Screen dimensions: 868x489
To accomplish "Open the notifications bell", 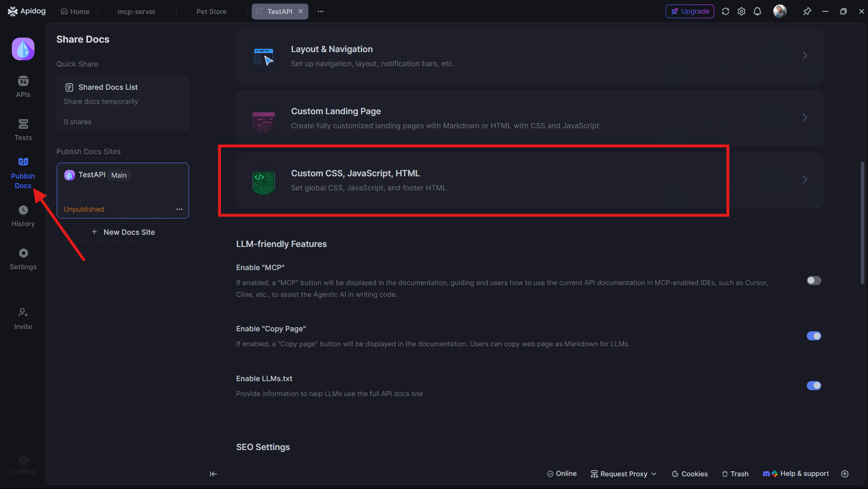I will pos(757,11).
